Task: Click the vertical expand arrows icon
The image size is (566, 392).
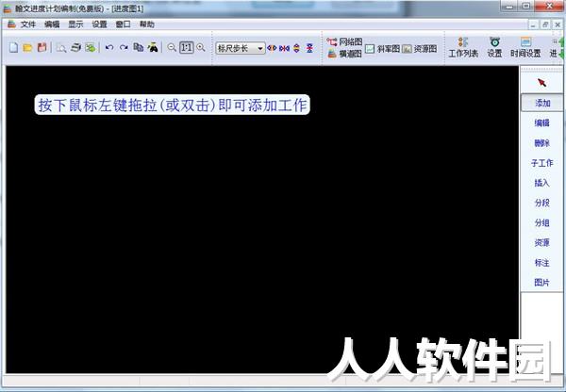Action: coord(297,48)
